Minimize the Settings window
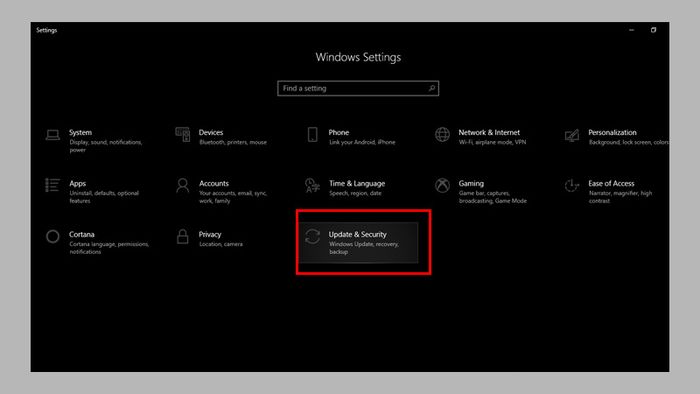The height and width of the screenshot is (394, 700). [x=631, y=30]
